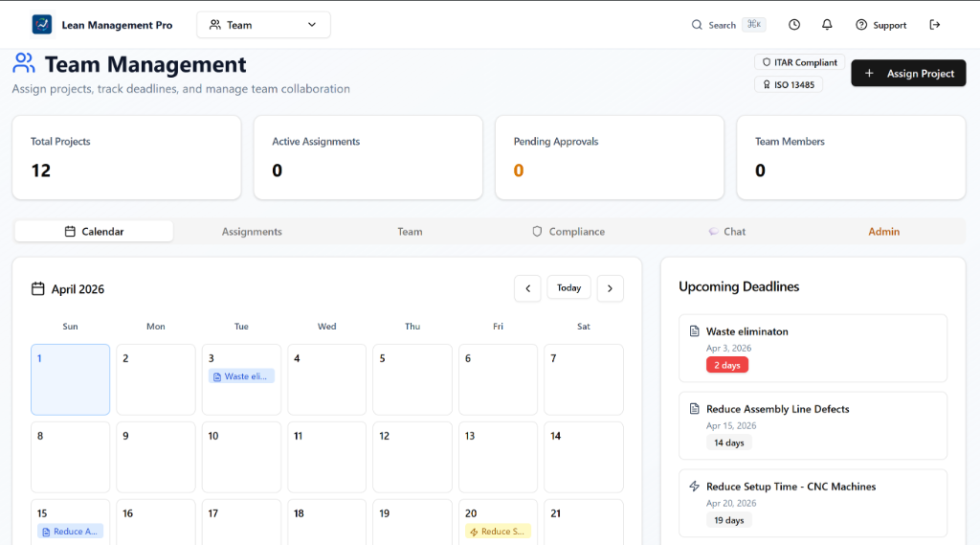Select April 7 calendar cell

(x=584, y=379)
